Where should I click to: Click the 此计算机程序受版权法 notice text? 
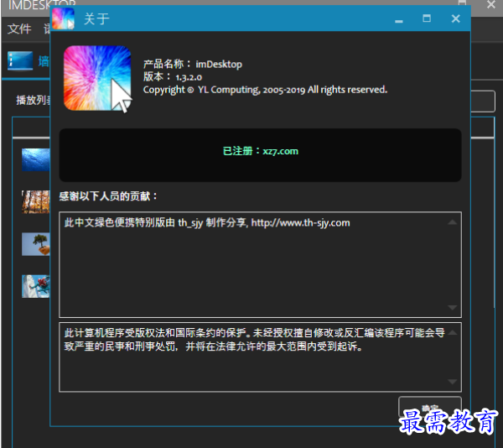(254, 340)
